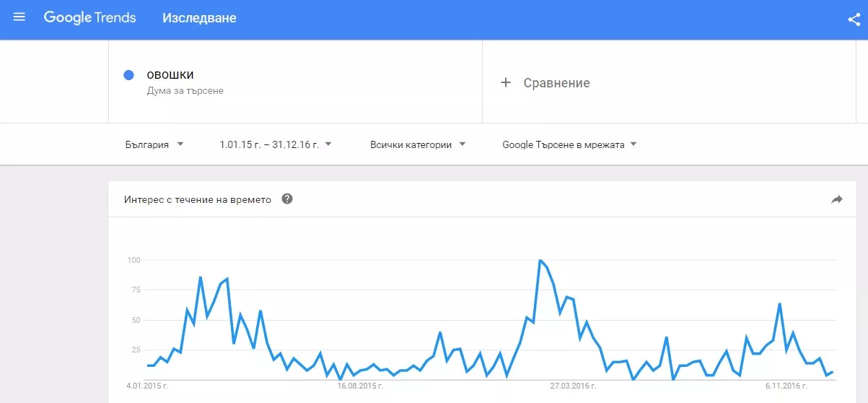
Task: Click the Сравнение text label
Action: point(556,83)
